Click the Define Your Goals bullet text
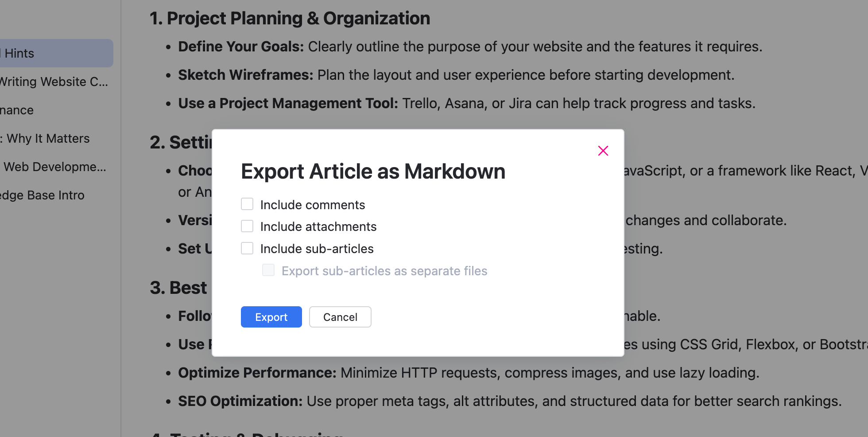This screenshot has width=868, height=437. pyautogui.click(x=470, y=47)
